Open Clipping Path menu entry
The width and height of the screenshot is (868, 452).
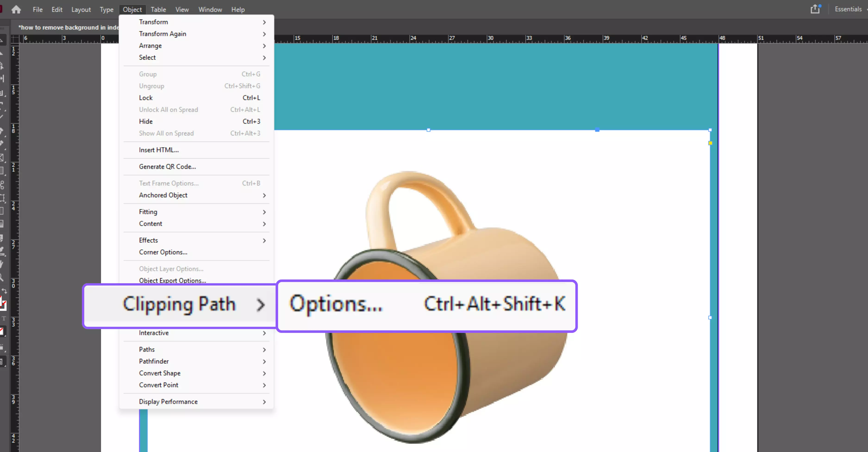179,305
